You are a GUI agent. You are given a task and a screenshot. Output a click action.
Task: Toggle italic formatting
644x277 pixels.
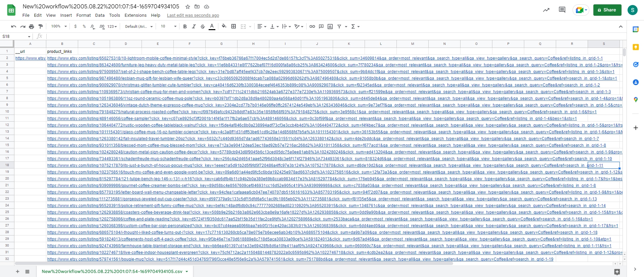click(194, 26)
